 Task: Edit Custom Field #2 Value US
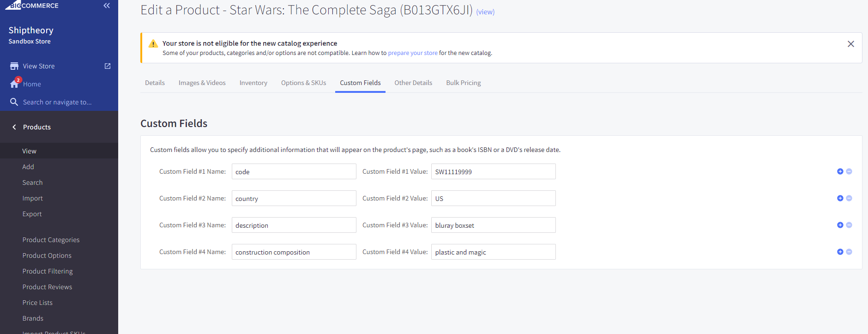pyautogui.click(x=494, y=198)
